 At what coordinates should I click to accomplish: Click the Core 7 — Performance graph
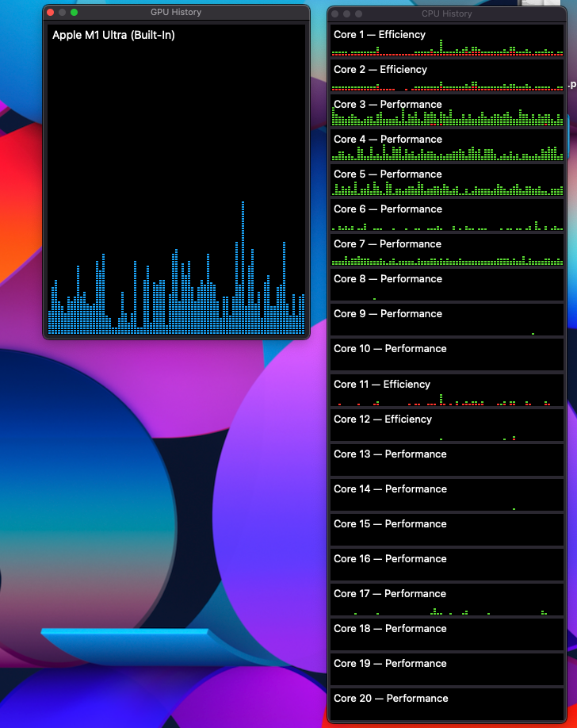(446, 251)
